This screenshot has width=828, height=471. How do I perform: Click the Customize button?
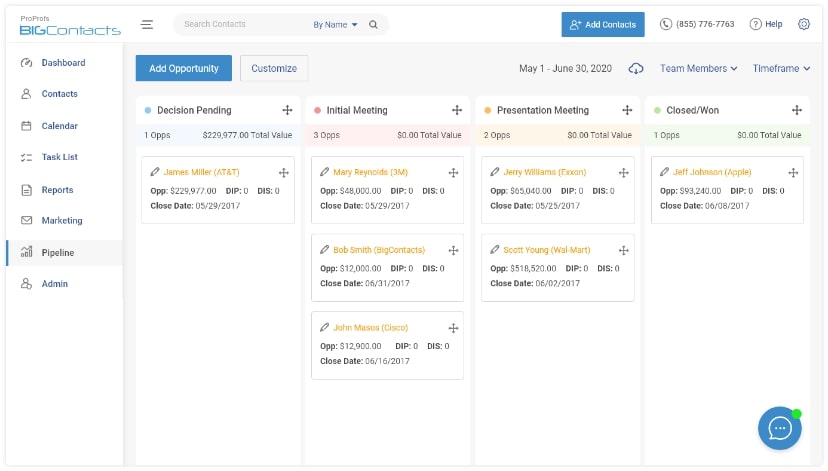coord(274,68)
